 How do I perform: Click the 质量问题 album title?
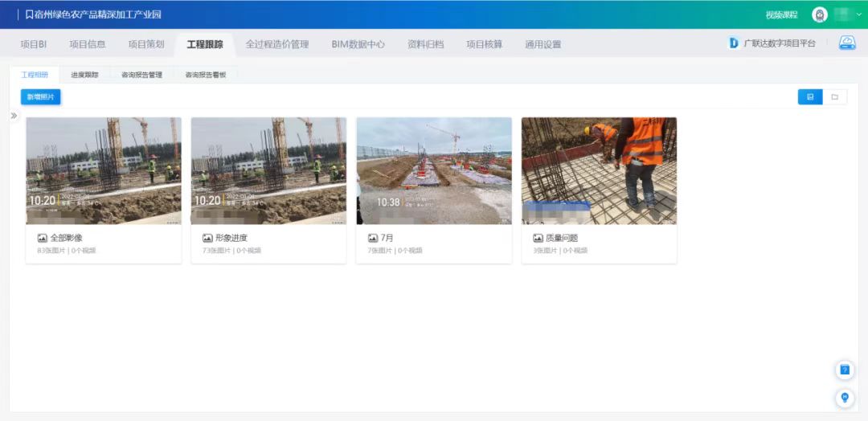[x=562, y=238]
